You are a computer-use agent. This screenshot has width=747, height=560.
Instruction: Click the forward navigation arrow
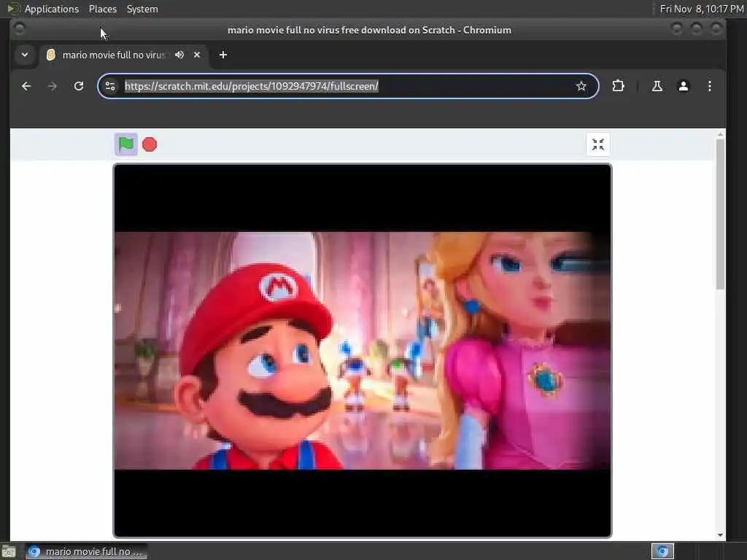point(53,86)
